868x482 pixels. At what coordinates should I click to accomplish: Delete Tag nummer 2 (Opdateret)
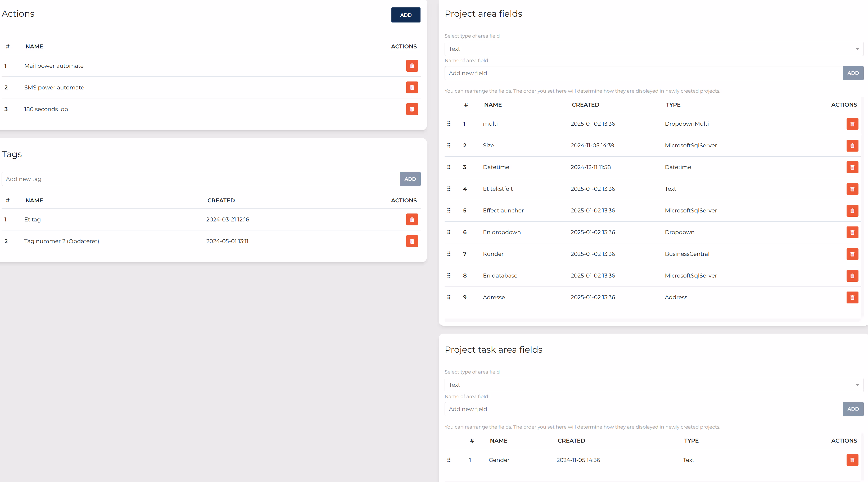pos(412,241)
